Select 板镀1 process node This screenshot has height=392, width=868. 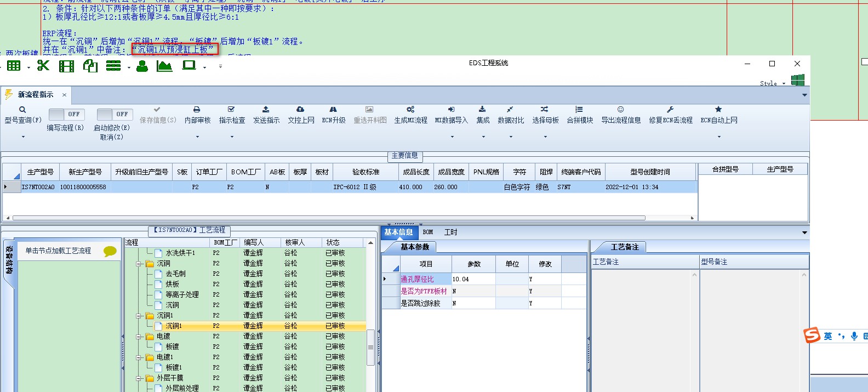pos(174,368)
